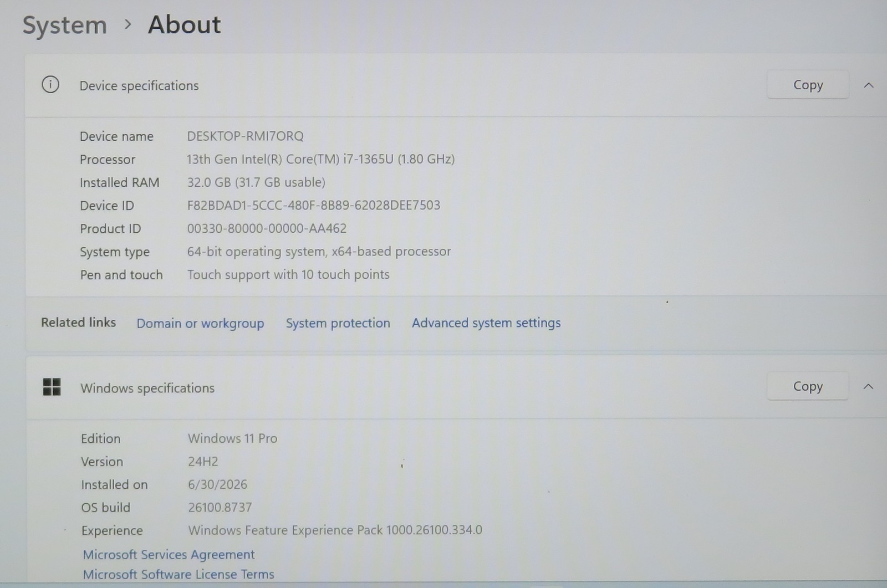Click the Edition label

(100, 439)
